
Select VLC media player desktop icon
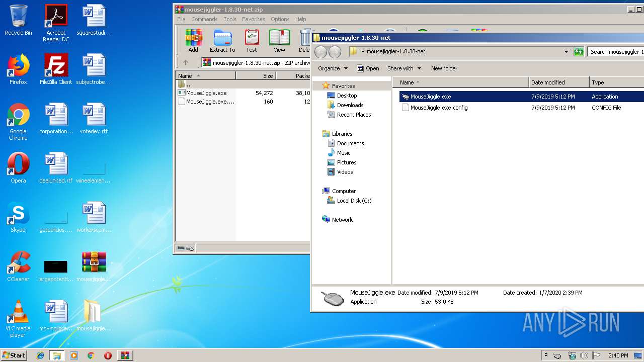(x=18, y=319)
